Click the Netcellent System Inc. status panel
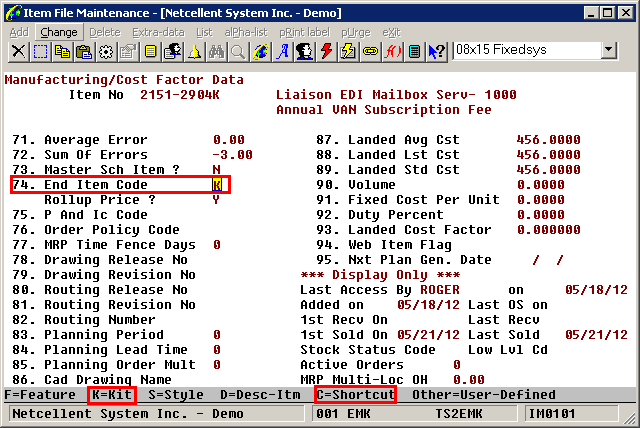Screen dimensions: 640x428 [x=157, y=414]
